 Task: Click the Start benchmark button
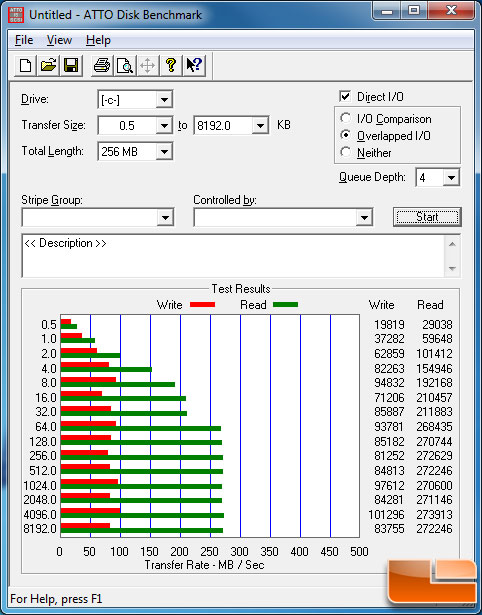427,217
